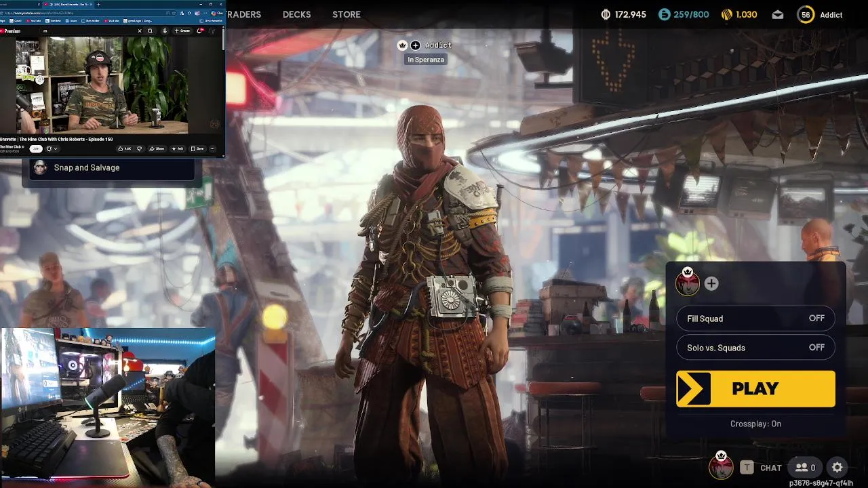Share the YouTube video

click(157, 148)
